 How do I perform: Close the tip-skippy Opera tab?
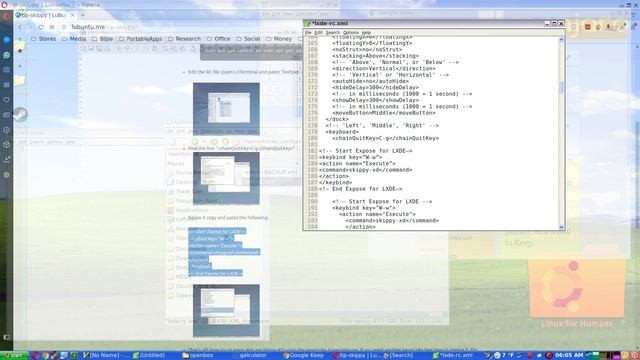click(x=72, y=15)
